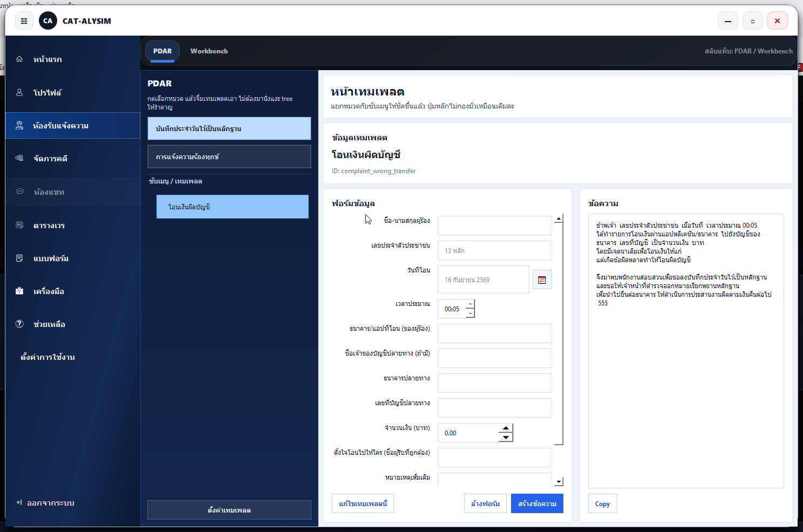
Task: Increase the เวลาประมาณ time spinner up
Action: [x=470, y=304]
